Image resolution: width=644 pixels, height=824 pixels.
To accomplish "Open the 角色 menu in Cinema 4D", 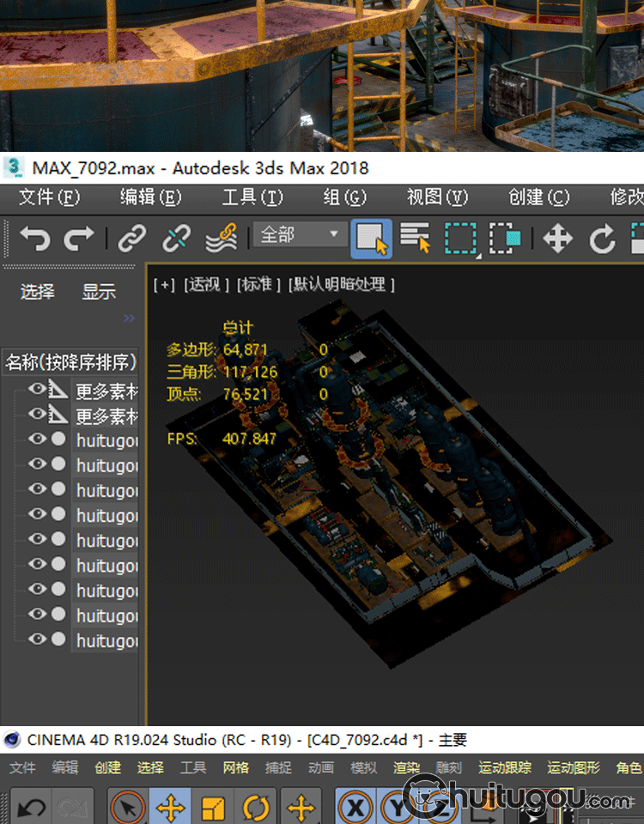I will [629, 767].
